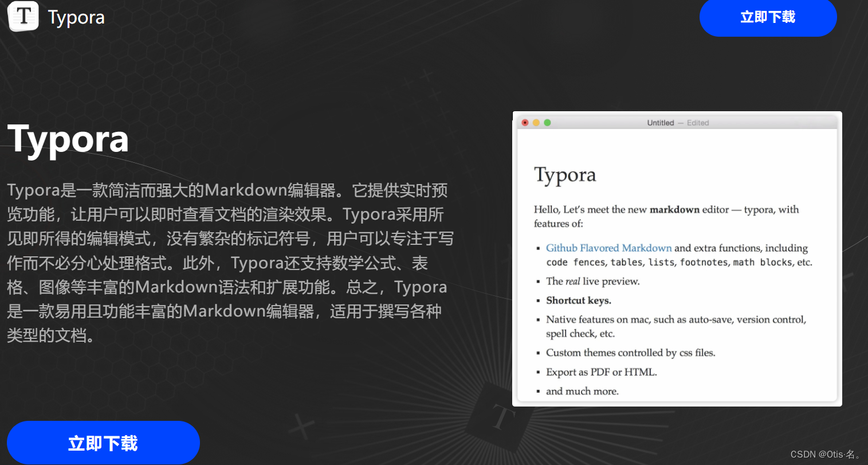Click the Typora app screenshot thumbnail
Screen dimensions: 868x465
tap(677, 259)
